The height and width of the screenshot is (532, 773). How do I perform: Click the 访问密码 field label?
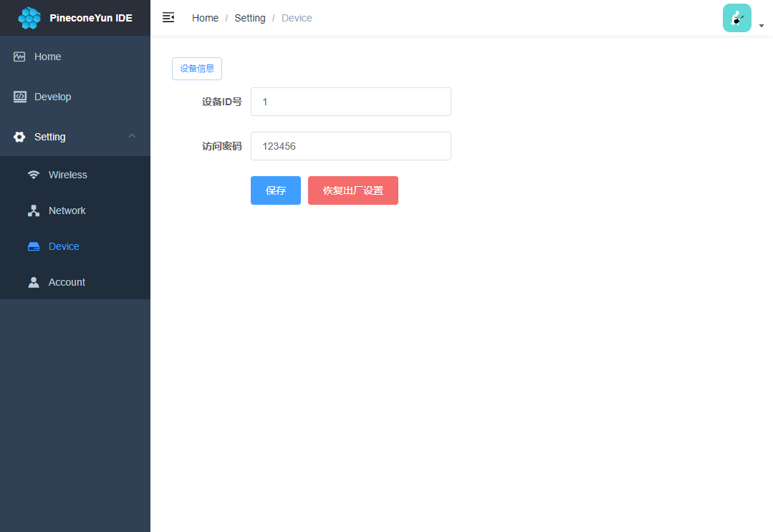pyautogui.click(x=222, y=146)
